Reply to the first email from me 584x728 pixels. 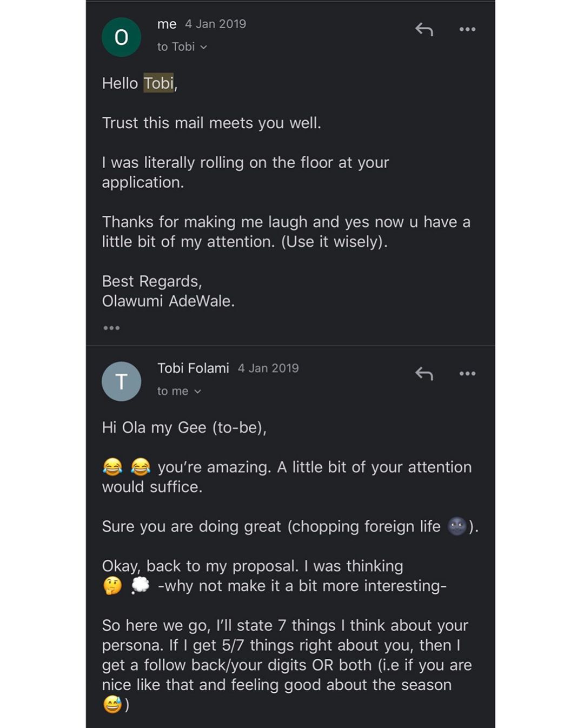(424, 29)
